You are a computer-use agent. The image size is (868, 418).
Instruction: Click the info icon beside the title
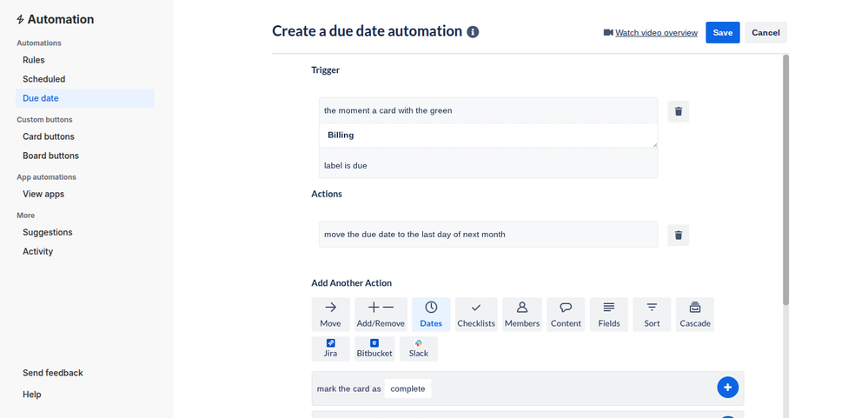tap(473, 32)
